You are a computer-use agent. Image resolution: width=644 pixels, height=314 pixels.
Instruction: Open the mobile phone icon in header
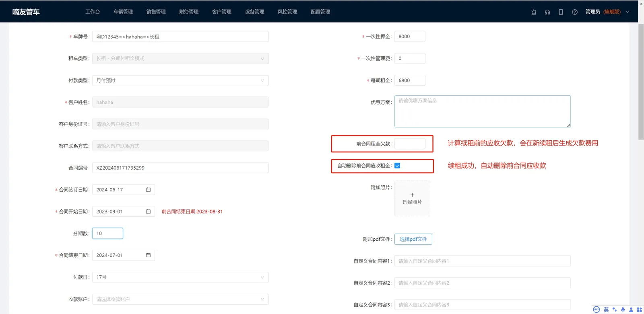(x=561, y=12)
